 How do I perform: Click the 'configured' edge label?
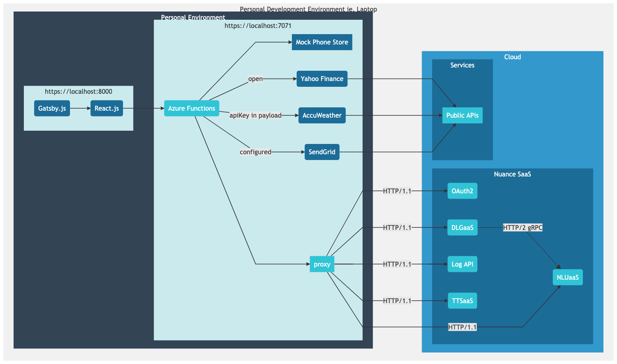coord(255,152)
